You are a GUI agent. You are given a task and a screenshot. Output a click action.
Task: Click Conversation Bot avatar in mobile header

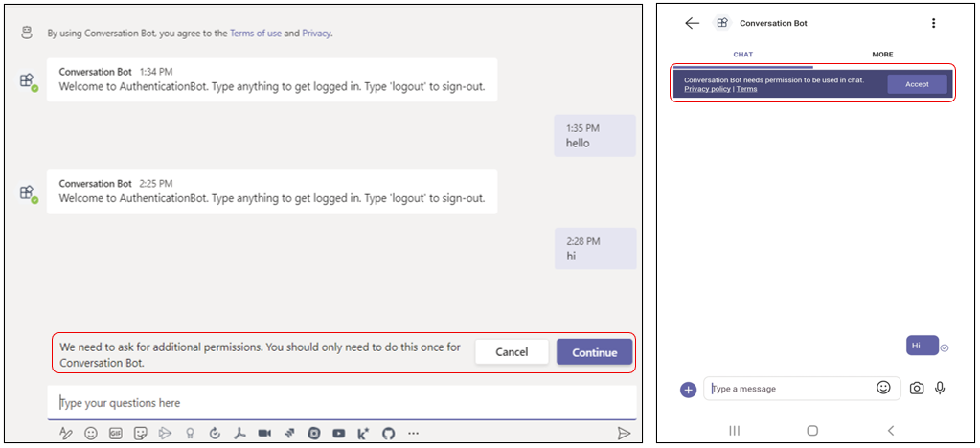(722, 23)
